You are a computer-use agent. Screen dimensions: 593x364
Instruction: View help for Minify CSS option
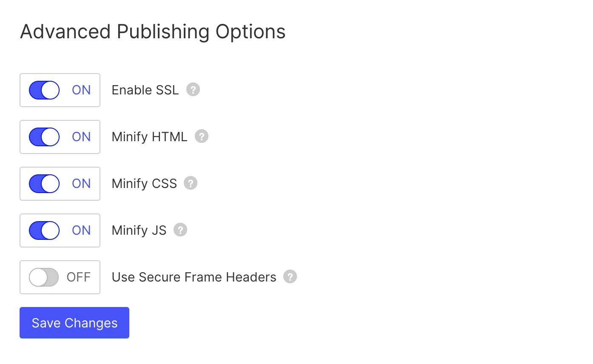191,183
